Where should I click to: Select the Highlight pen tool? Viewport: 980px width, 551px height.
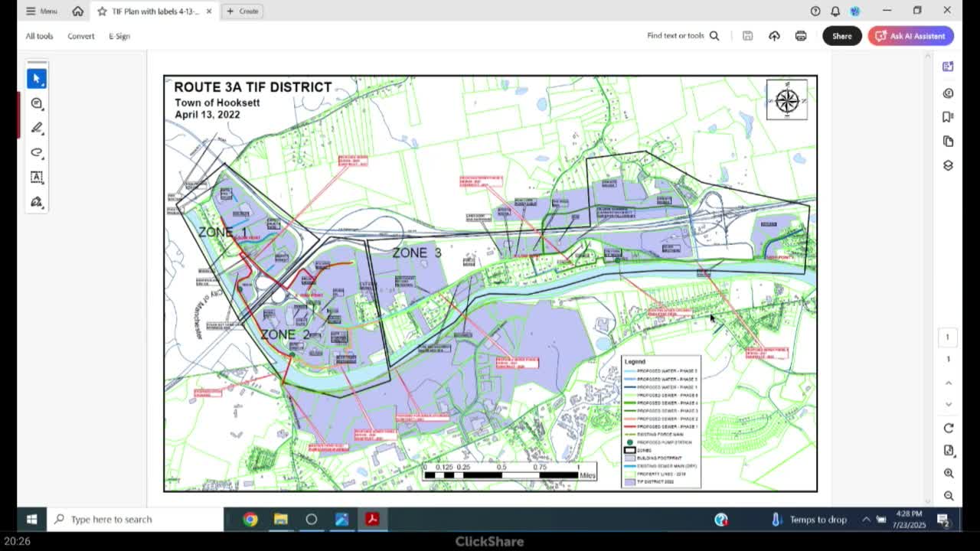click(x=36, y=128)
